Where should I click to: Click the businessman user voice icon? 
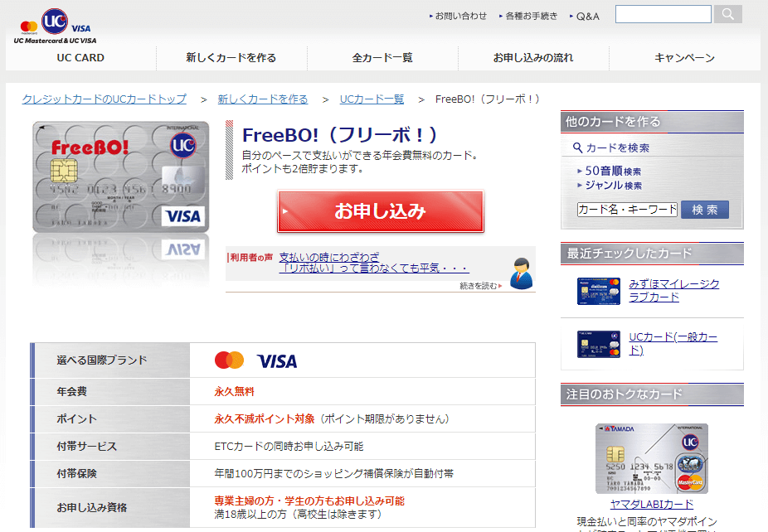pos(521,273)
